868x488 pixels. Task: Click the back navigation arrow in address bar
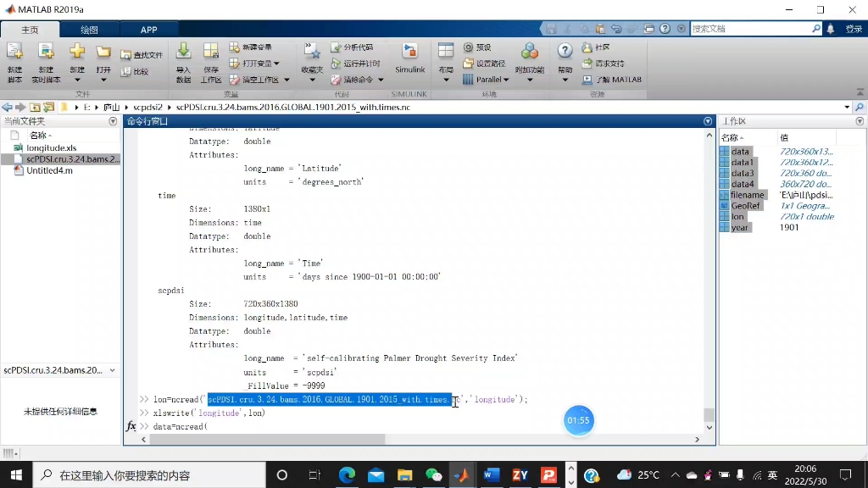click(7, 108)
